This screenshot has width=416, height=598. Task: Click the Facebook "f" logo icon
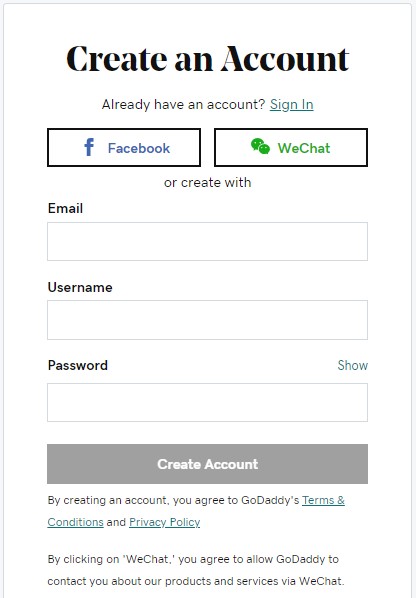(89, 147)
